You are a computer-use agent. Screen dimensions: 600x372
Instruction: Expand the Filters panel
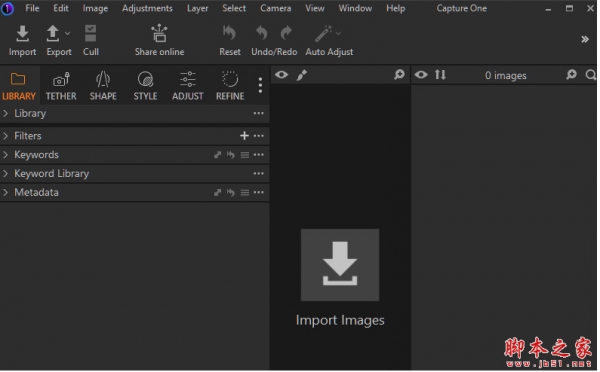[x=5, y=136]
